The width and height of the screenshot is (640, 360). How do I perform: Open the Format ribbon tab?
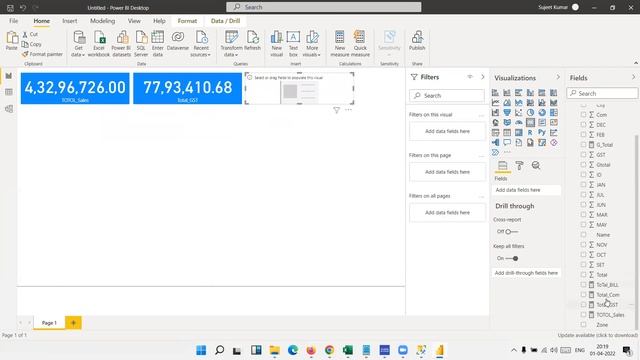tap(187, 21)
